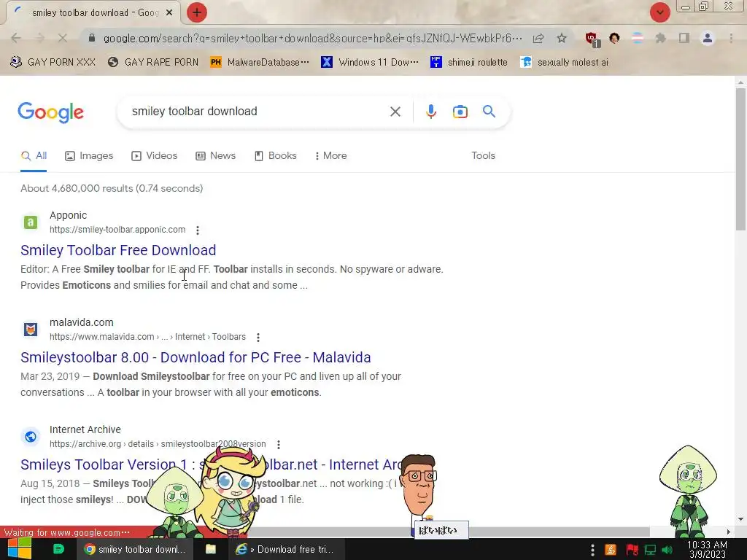Click the Internet Archive globe favicon
The height and width of the screenshot is (560, 747).
coord(31,436)
